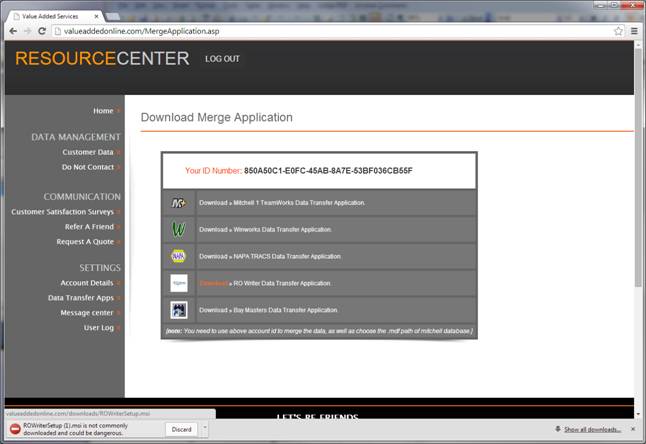Click the NAPA TRACS logo icon
Screen dimensions: 646x444
178,256
